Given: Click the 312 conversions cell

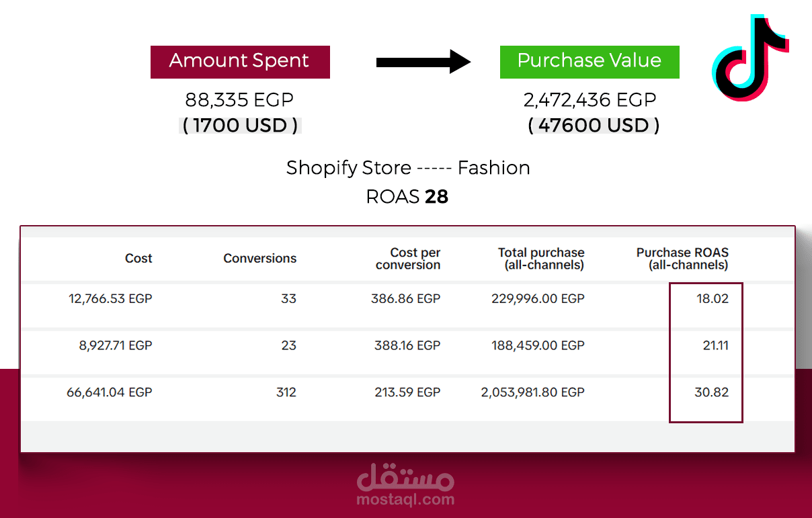Looking at the screenshot, I should tap(286, 392).
